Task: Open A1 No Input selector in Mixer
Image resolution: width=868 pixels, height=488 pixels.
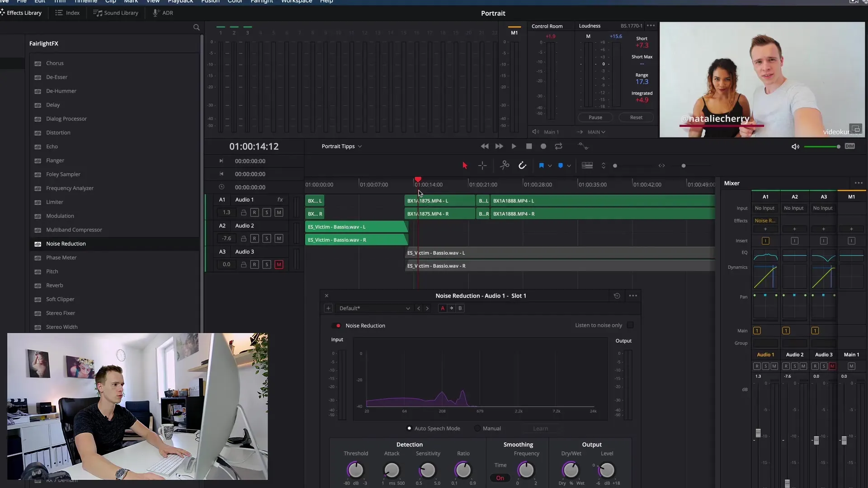Action: click(x=765, y=208)
